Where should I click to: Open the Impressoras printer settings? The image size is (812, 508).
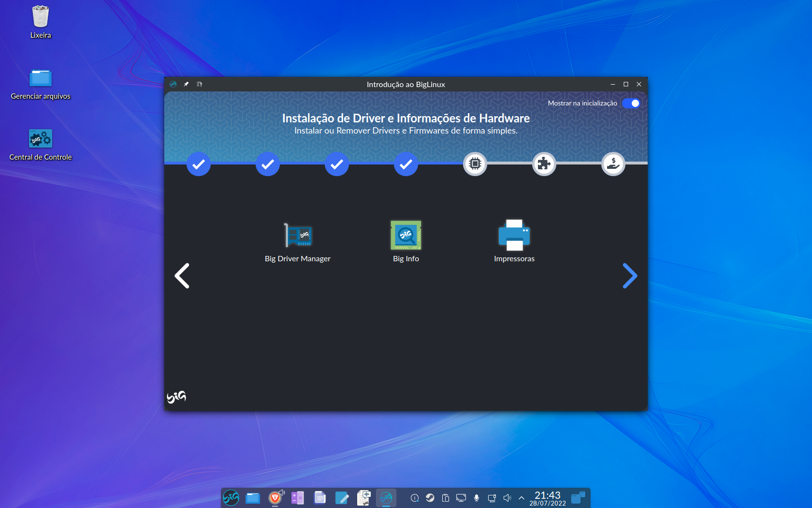(514, 242)
